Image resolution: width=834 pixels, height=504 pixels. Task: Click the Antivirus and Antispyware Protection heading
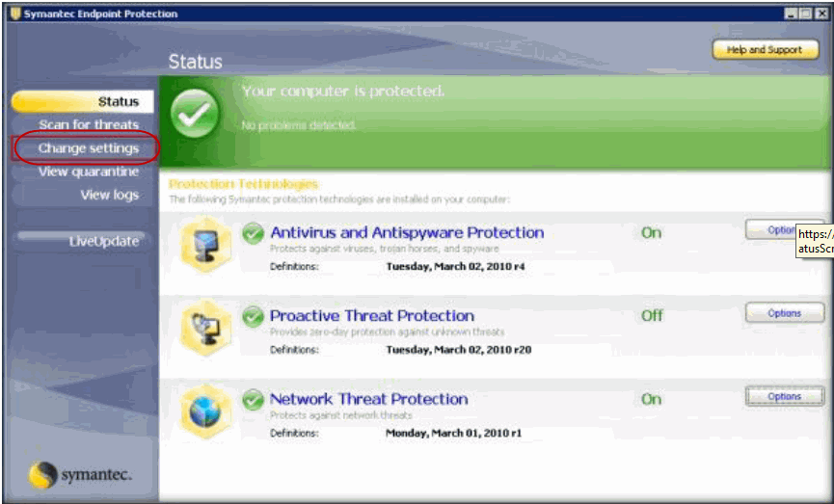[407, 232]
